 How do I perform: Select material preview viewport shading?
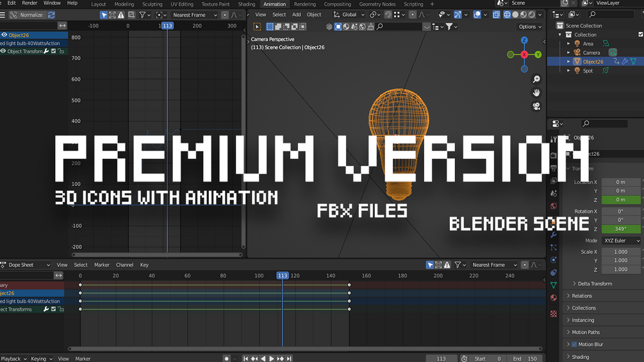coord(524,15)
